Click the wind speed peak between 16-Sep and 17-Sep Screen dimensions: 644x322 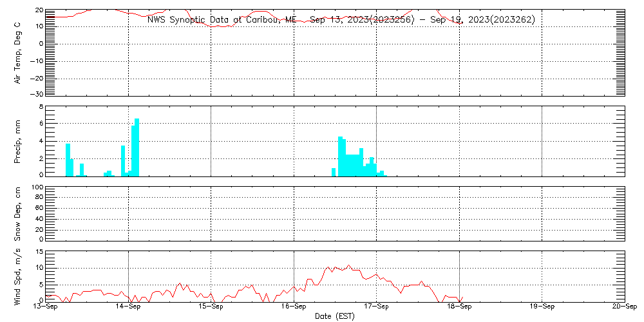point(349,265)
